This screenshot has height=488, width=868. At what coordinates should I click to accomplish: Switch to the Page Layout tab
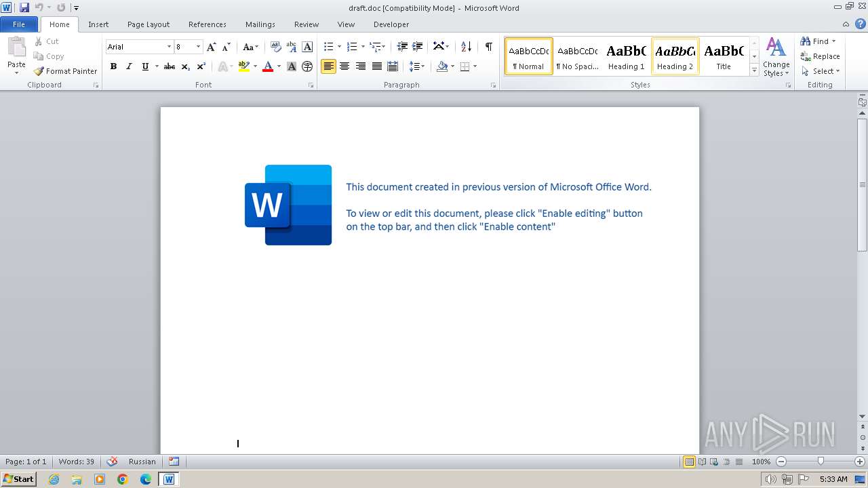click(149, 24)
